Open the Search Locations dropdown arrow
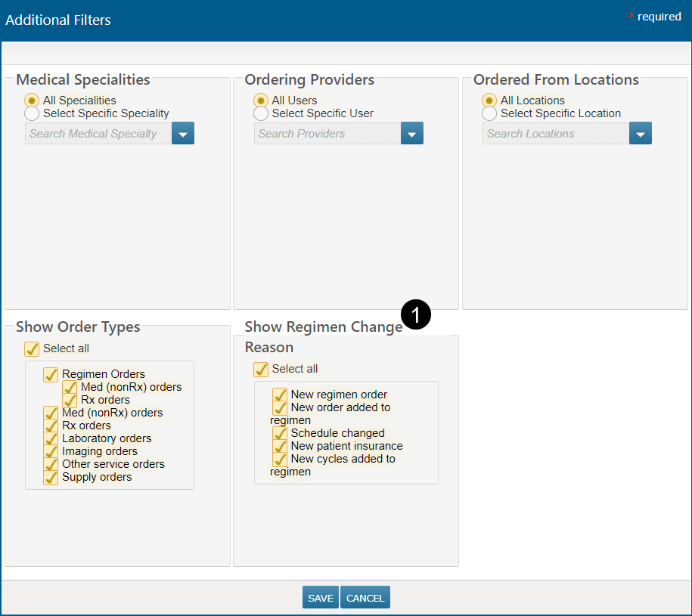The height and width of the screenshot is (616, 692). [640, 134]
